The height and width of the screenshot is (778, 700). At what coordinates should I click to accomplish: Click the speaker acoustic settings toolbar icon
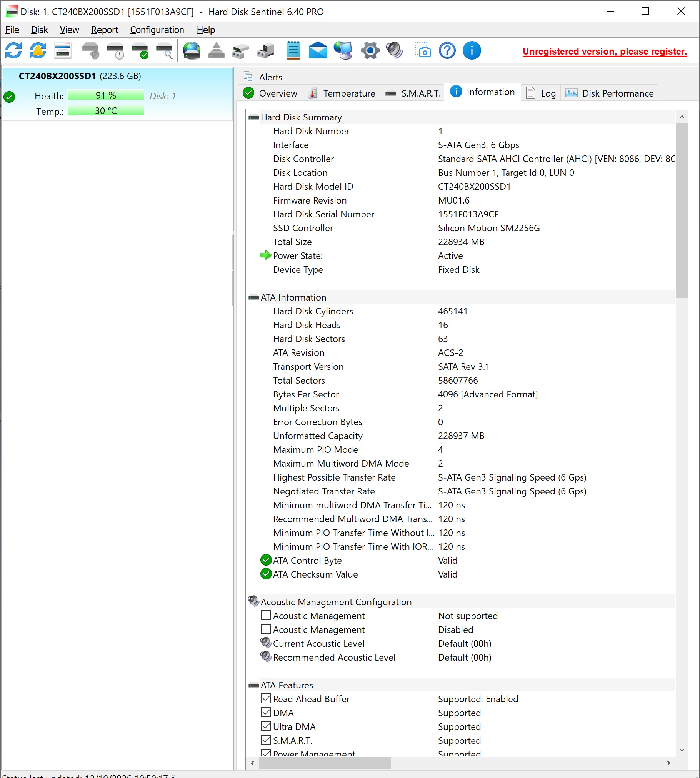394,50
